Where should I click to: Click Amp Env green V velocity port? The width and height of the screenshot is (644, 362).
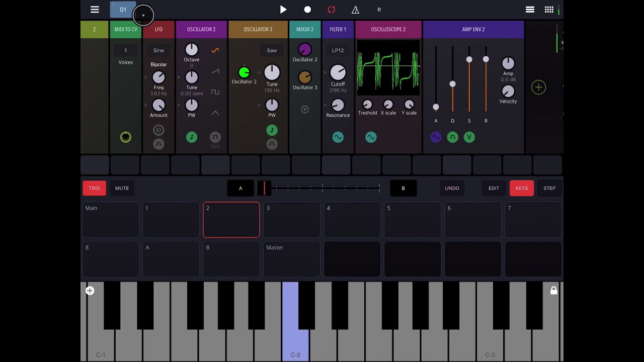469,137
